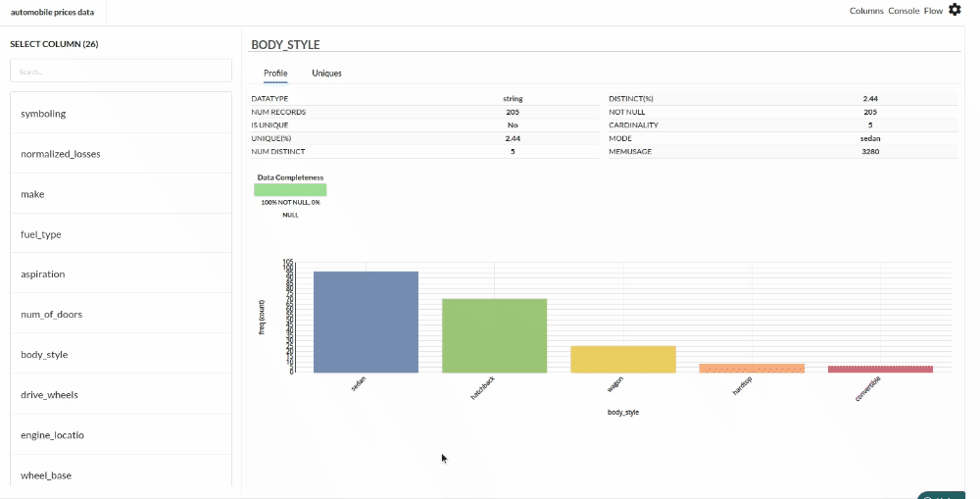The width and height of the screenshot is (980, 499).
Task: Click the red convertible bar
Action: [x=881, y=370]
